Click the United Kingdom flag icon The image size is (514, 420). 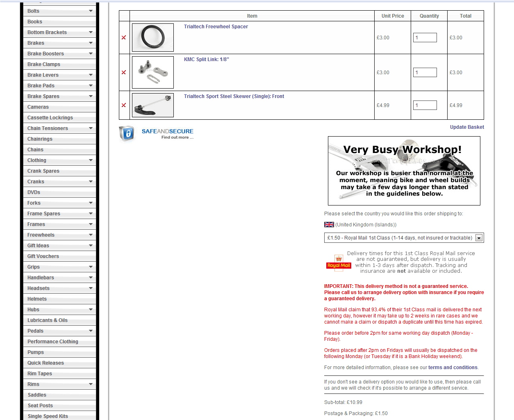329,225
